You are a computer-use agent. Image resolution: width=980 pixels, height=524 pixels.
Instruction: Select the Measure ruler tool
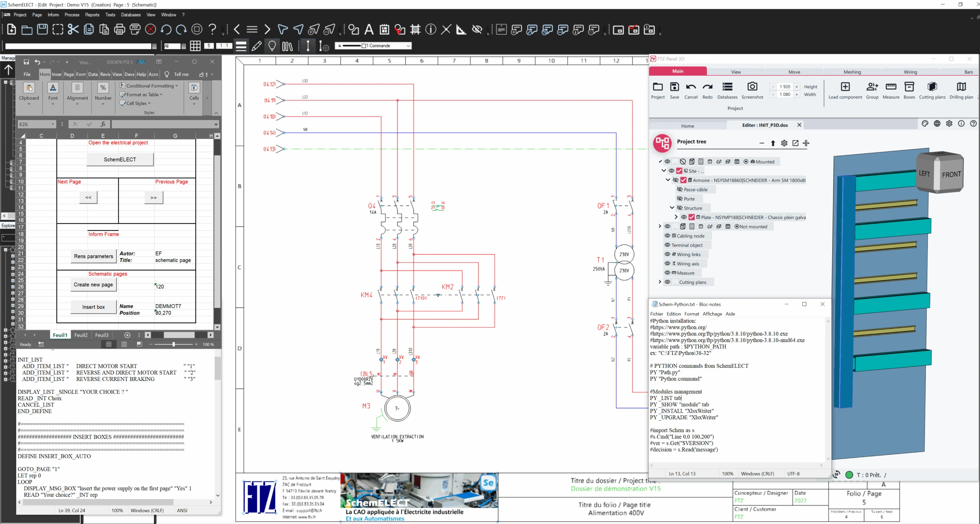(x=890, y=87)
